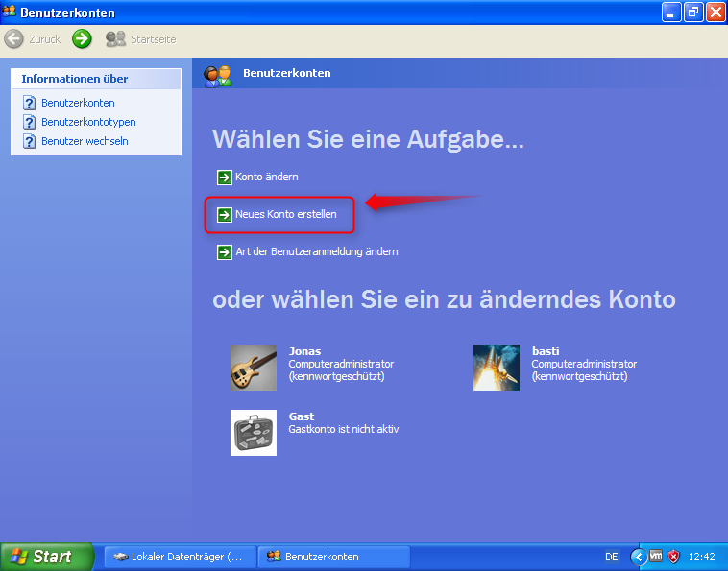Click the grey Zurück back arrow icon
Viewport: 728px width, 571px height.
tap(14, 39)
